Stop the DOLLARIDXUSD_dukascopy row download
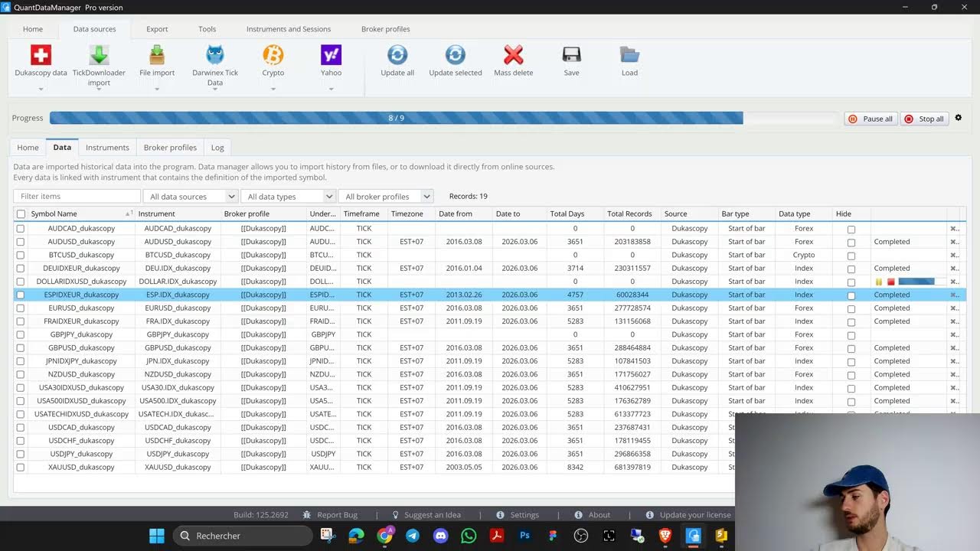This screenshot has width=980, height=551. click(890, 282)
